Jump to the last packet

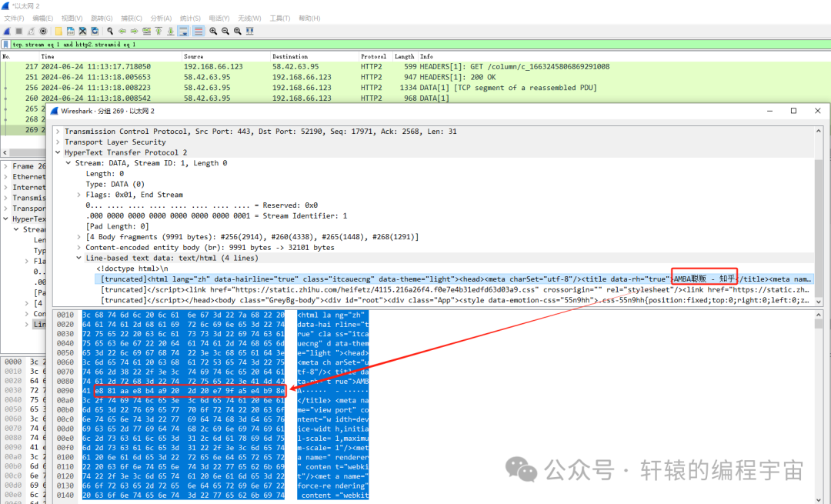click(171, 32)
